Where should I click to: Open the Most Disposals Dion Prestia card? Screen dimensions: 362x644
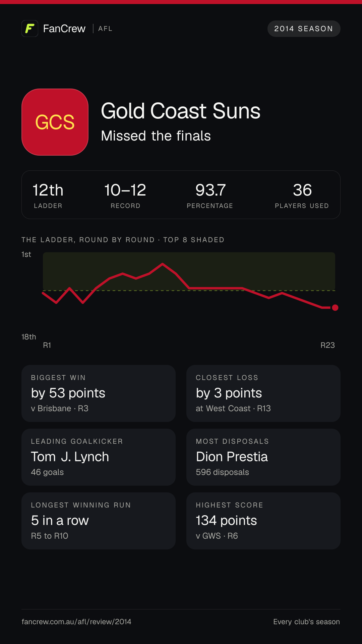click(263, 457)
